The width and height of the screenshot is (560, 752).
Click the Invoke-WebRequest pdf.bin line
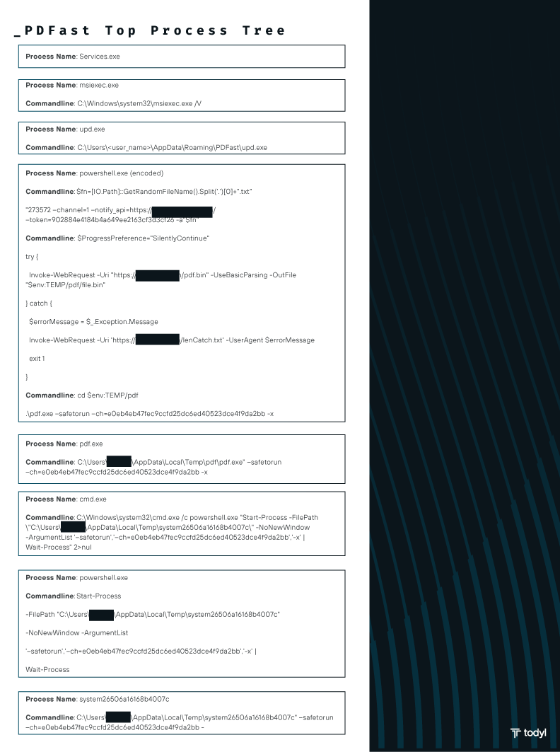[x=163, y=274]
